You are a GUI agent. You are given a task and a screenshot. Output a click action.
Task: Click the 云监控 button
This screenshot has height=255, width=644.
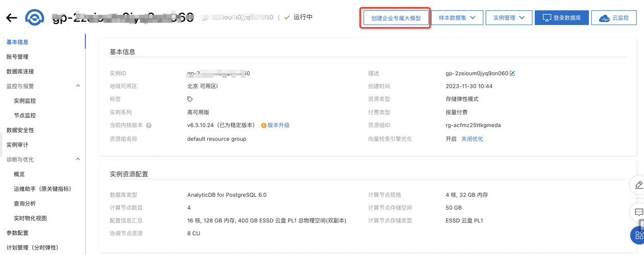614,17
